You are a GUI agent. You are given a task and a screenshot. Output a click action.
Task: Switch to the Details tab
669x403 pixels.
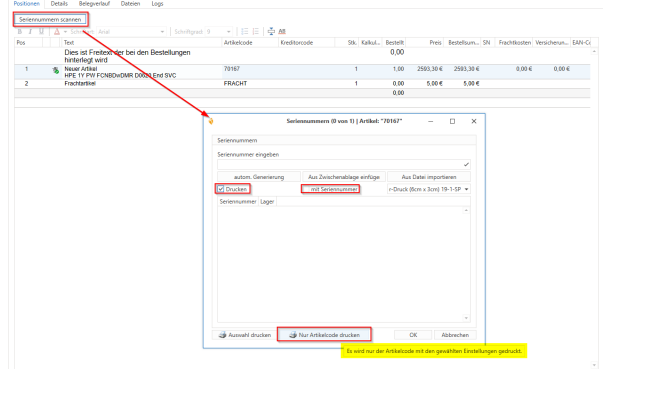click(60, 4)
